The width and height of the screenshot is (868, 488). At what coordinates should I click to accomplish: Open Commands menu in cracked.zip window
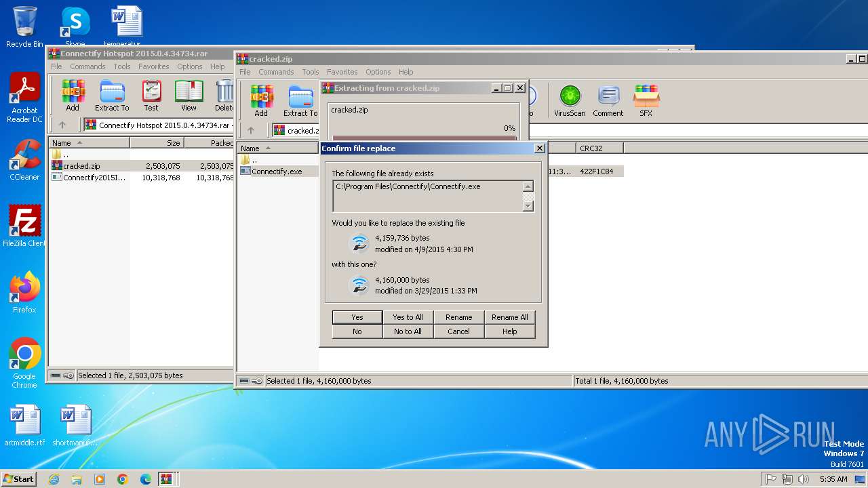coord(276,72)
